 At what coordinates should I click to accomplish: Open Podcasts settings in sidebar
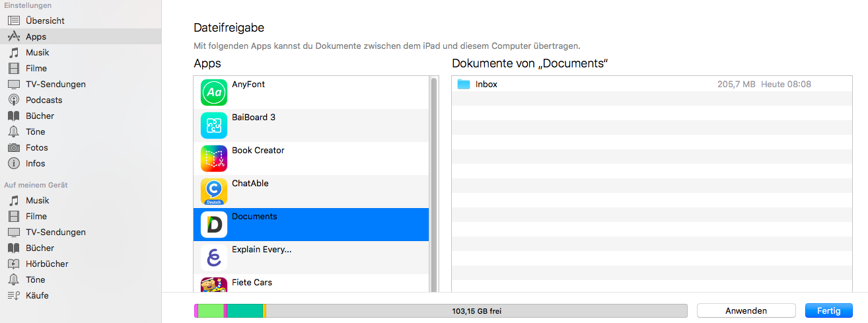point(44,100)
